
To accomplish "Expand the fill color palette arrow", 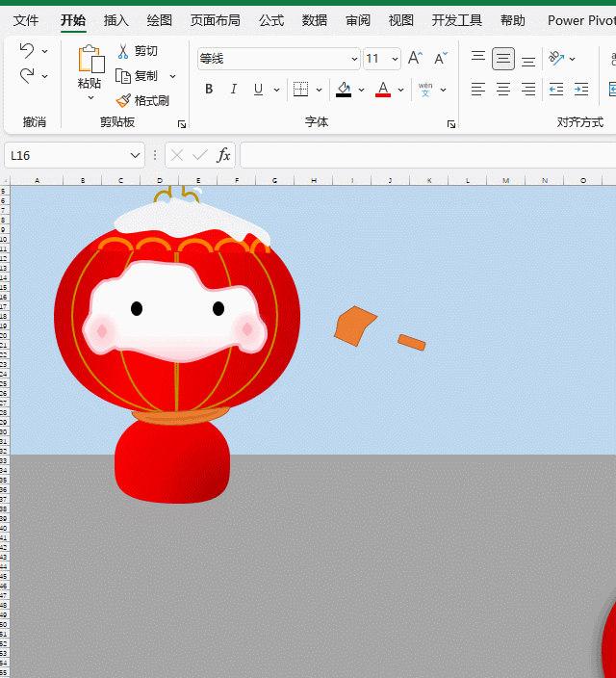I will click(x=361, y=90).
